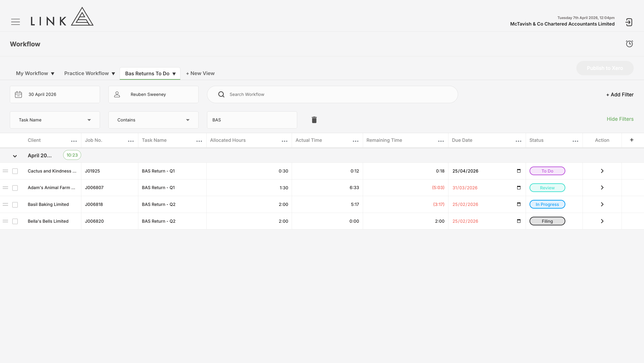644x363 pixels.
Task: Open the hamburger navigation menu
Action: click(x=15, y=22)
